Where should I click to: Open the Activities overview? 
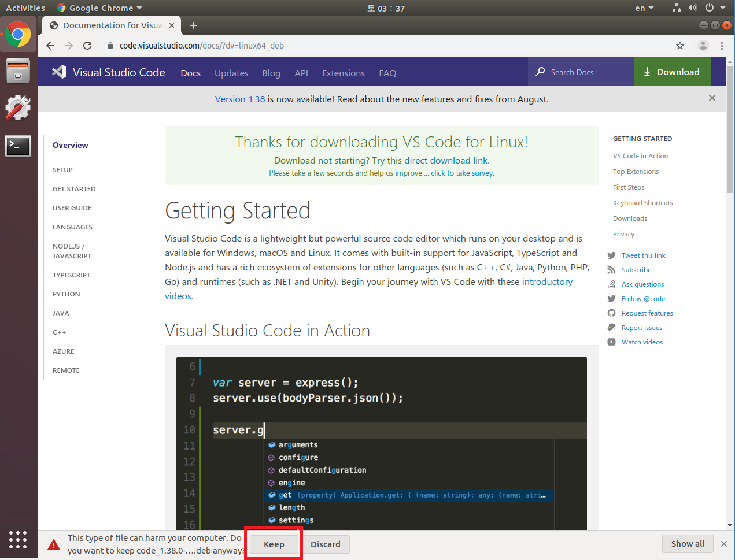[x=25, y=8]
